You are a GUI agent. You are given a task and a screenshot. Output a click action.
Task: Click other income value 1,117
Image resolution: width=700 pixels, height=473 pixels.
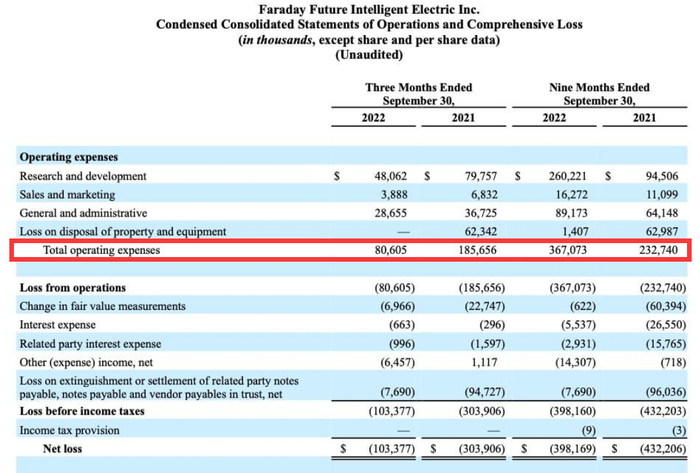(484, 362)
